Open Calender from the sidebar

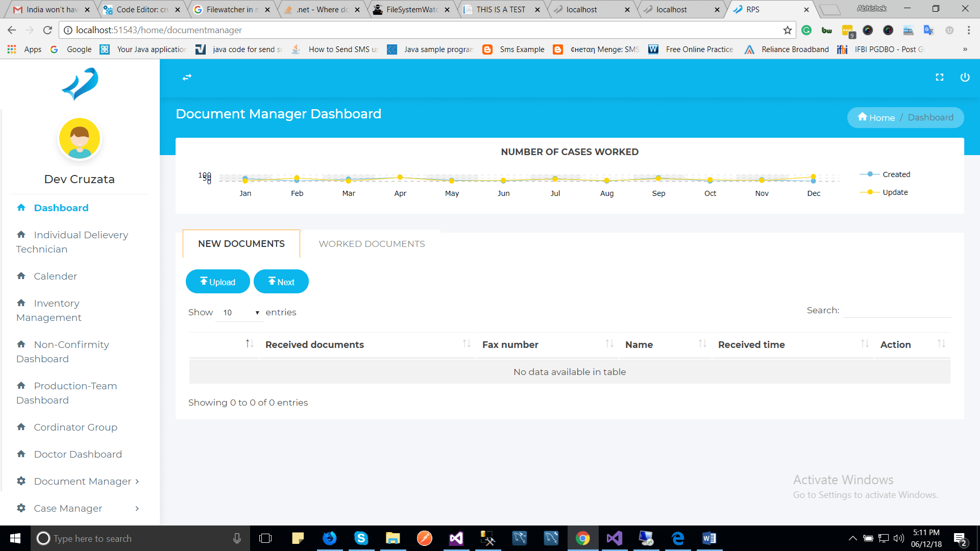(55, 276)
